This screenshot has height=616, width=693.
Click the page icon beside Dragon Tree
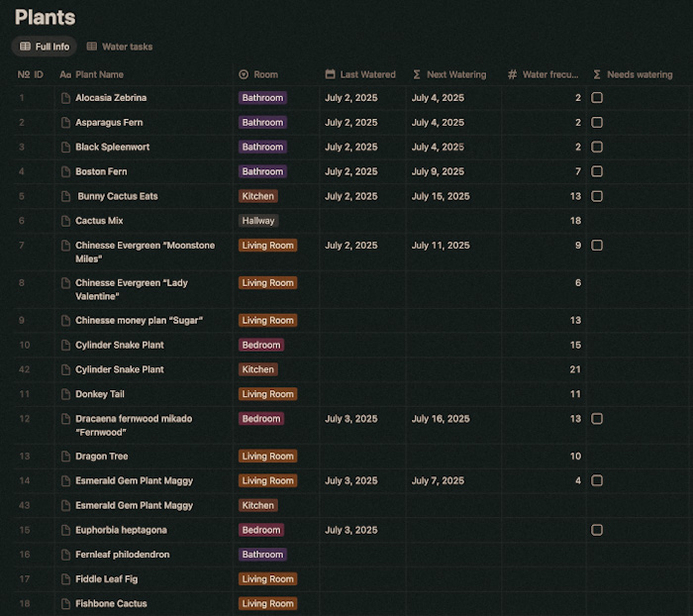tap(65, 456)
